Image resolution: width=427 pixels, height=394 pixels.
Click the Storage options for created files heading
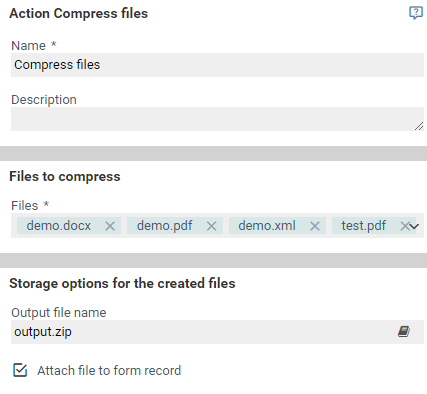122,283
